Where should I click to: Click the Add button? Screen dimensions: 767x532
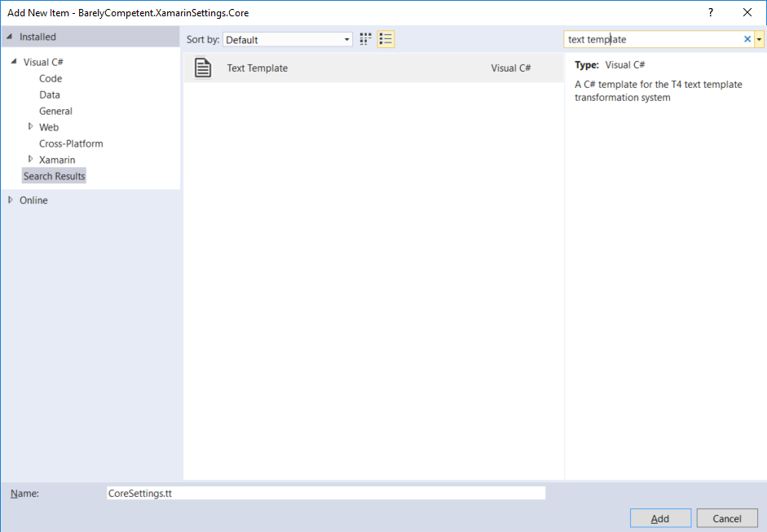660,517
